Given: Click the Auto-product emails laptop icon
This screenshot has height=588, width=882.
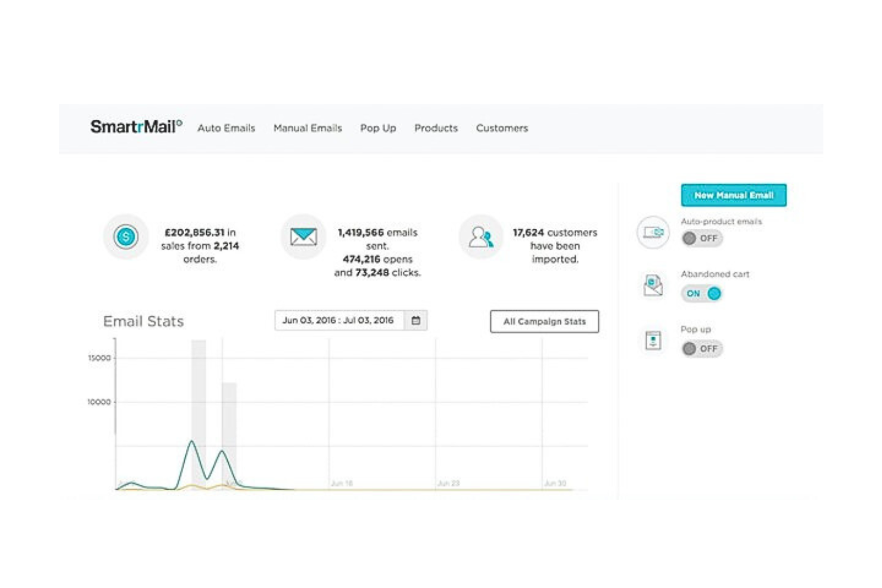Looking at the screenshot, I should (653, 234).
